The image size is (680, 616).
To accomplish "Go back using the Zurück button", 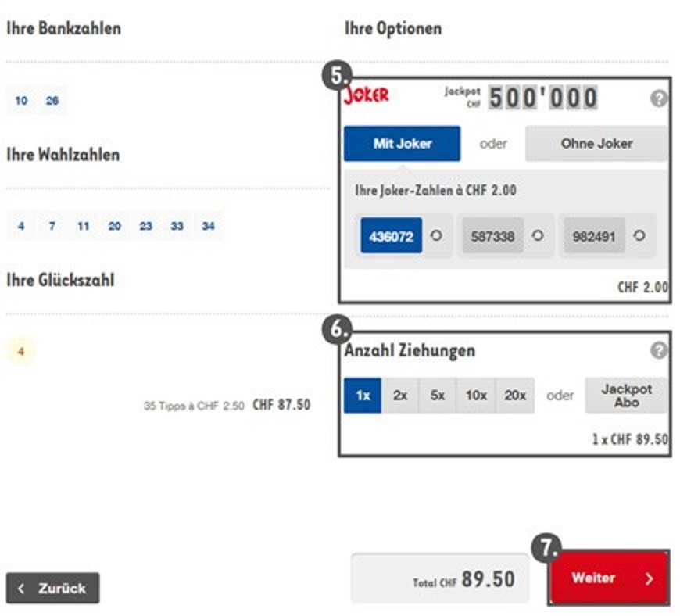I will pyautogui.click(x=55, y=589).
